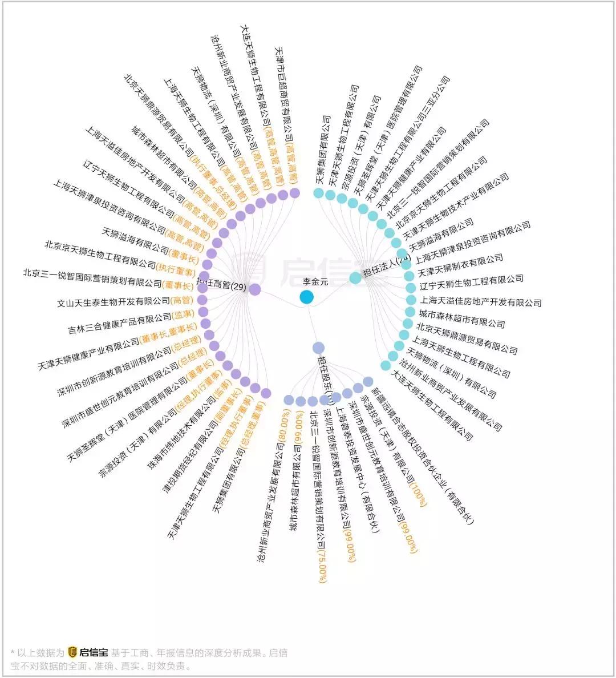Toggle the 担任股东 hub node
The height and width of the screenshot is (678, 616).
tap(318, 348)
